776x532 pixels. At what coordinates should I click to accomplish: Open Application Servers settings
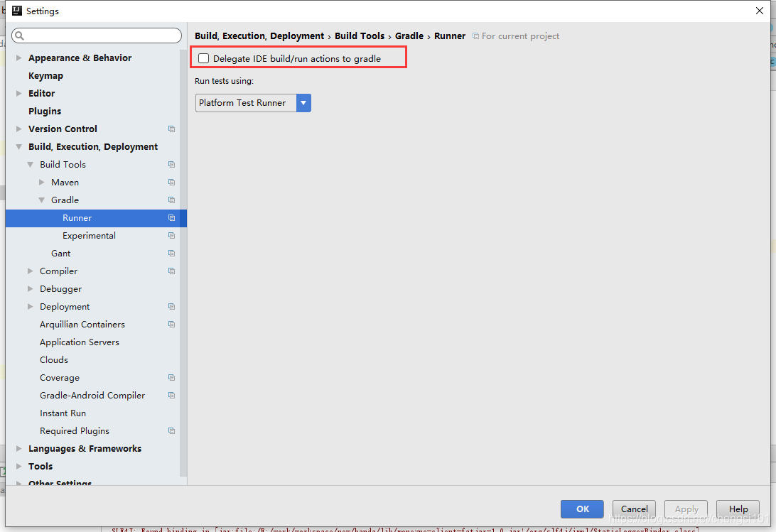point(79,342)
